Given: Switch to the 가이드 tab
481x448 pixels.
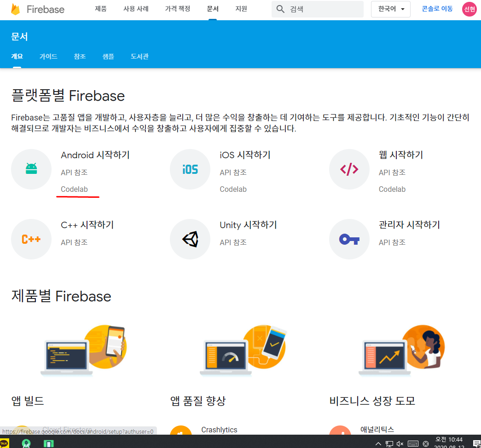Looking at the screenshot, I should (x=48, y=57).
